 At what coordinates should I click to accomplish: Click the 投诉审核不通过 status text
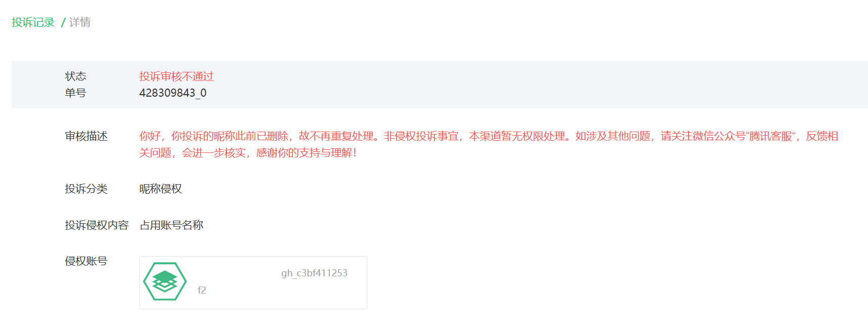[x=176, y=76]
